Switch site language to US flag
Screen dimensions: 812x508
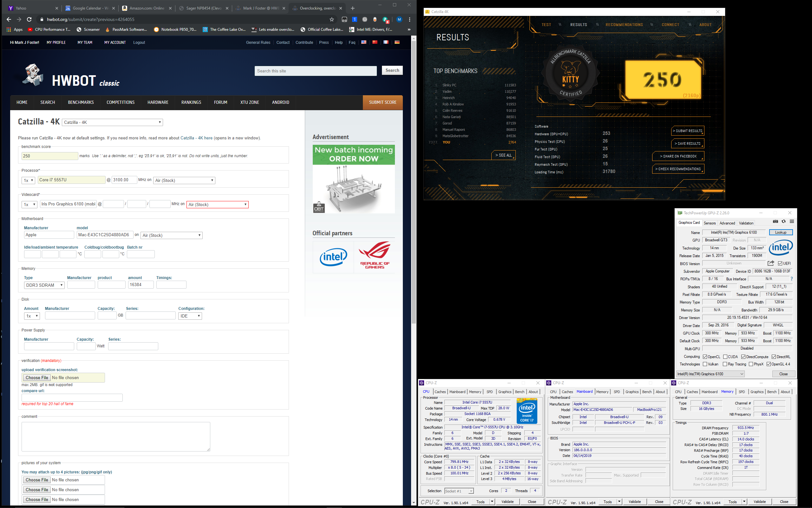coord(364,42)
